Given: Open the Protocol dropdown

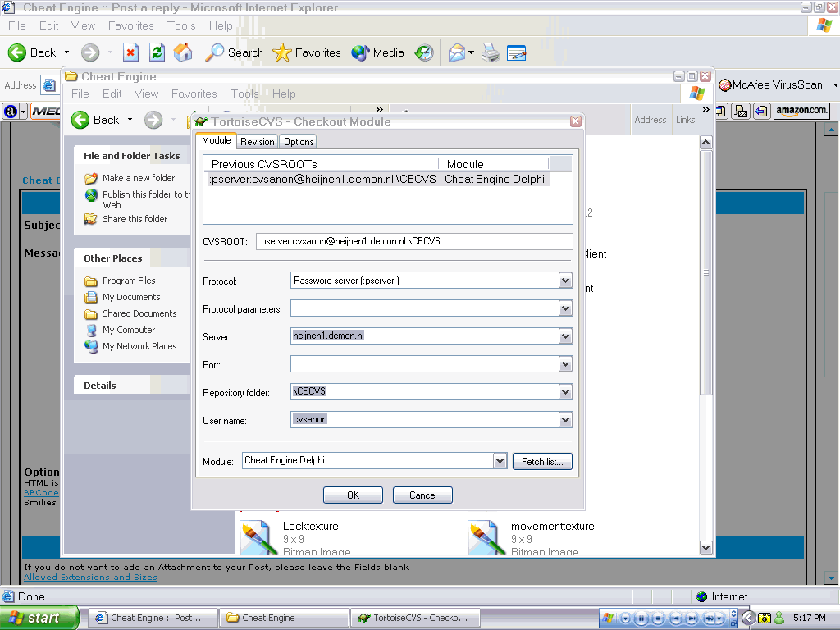Looking at the screenshot, I should point(565,281).
